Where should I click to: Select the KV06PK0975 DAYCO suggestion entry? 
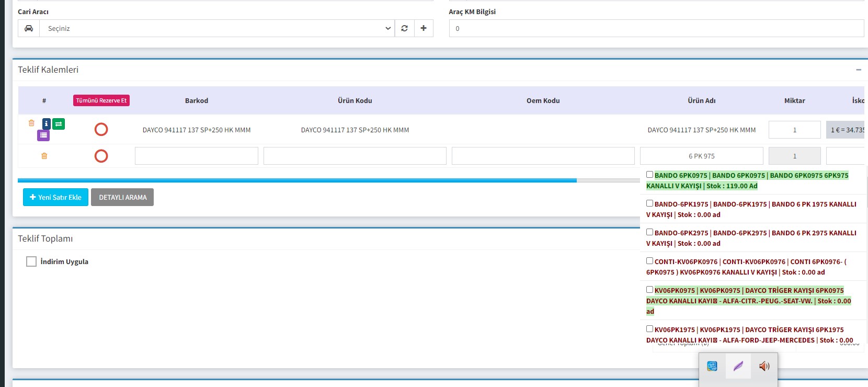point(749,301)
